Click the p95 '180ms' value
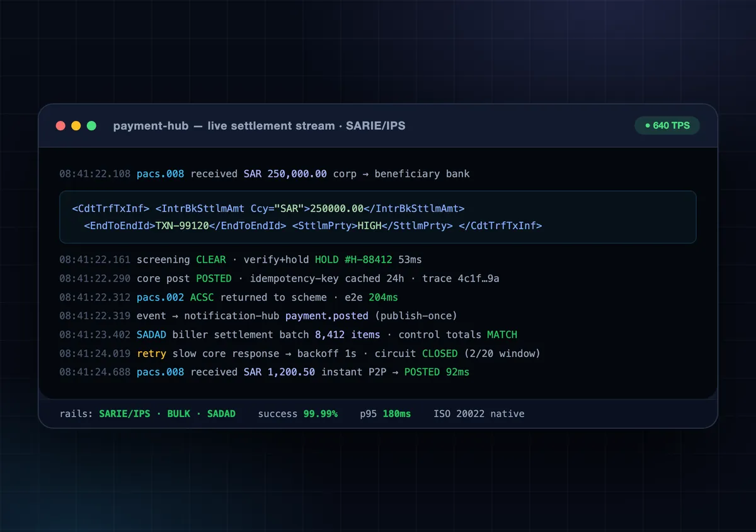The image size is (756, 532). [396, 414]
